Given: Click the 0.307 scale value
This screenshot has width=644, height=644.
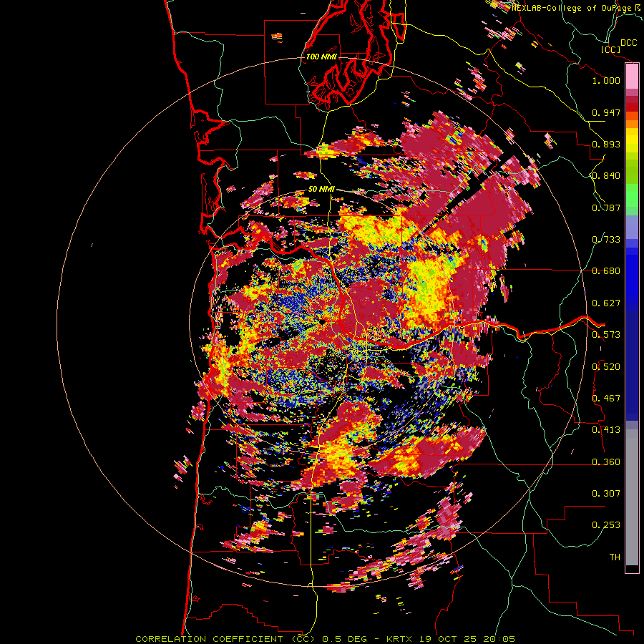Looking at the screenshot, I should click(x=606, y=494).
